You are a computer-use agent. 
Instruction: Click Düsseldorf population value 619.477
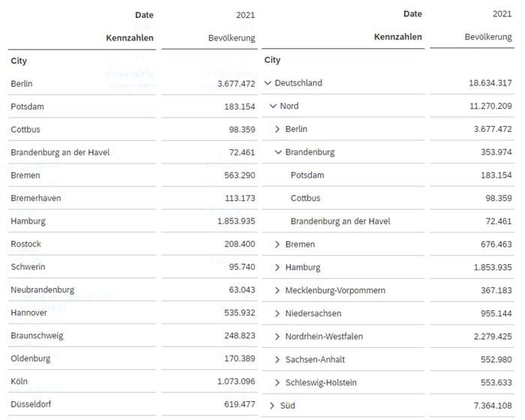point(240,404)
